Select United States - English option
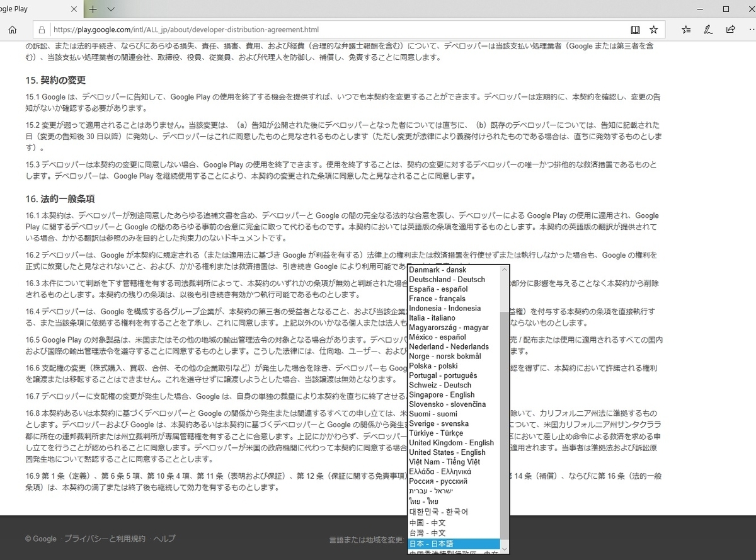This screenshot has height=560, width=756. [454, 452]
